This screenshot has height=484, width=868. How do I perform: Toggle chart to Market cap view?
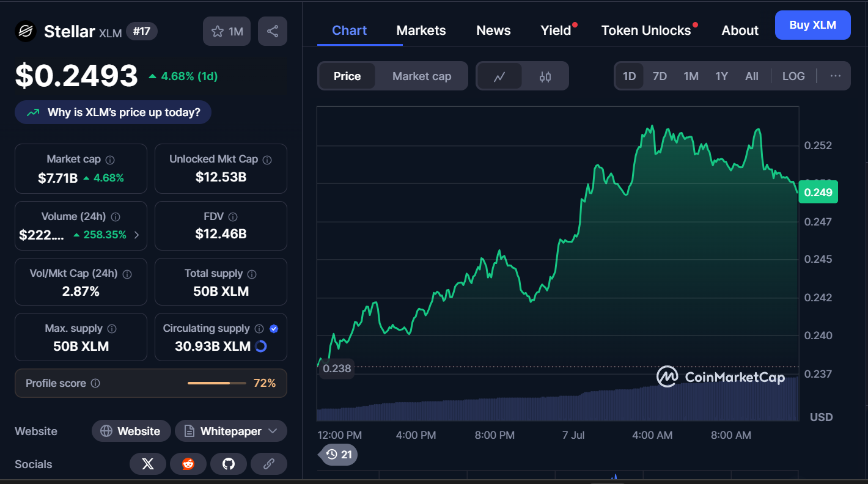[x=422, y=76]
